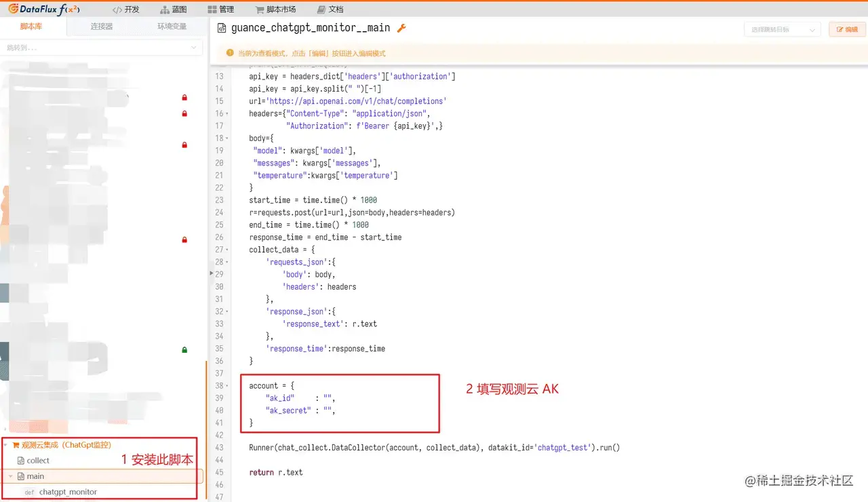Select the chatgpt_monitor function
The height and width of the screenshot is (502, 868).
tap(68, 493)
